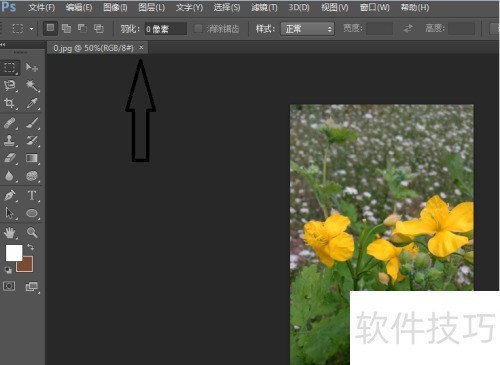Viewport: 500px width, 365px height.
Task: Select the Ellipse shape tool
Action: [32, 213]
